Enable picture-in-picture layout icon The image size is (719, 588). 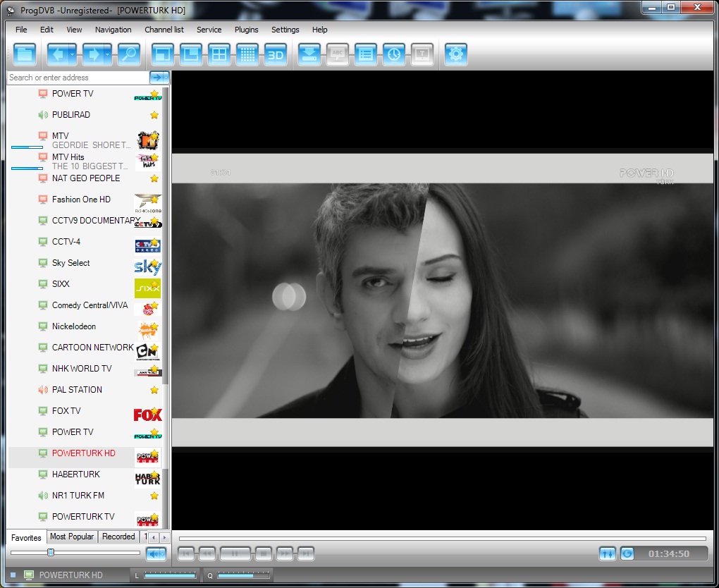(x=191, y=54)
